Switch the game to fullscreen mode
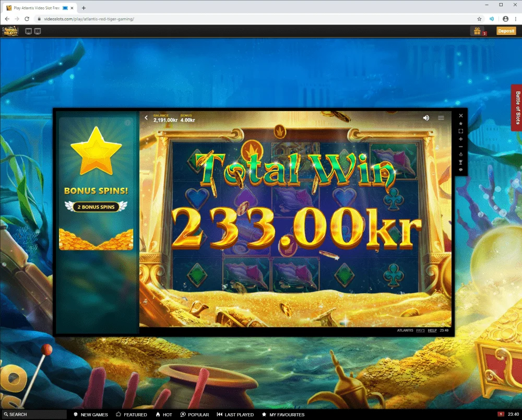 coord(461,131)
